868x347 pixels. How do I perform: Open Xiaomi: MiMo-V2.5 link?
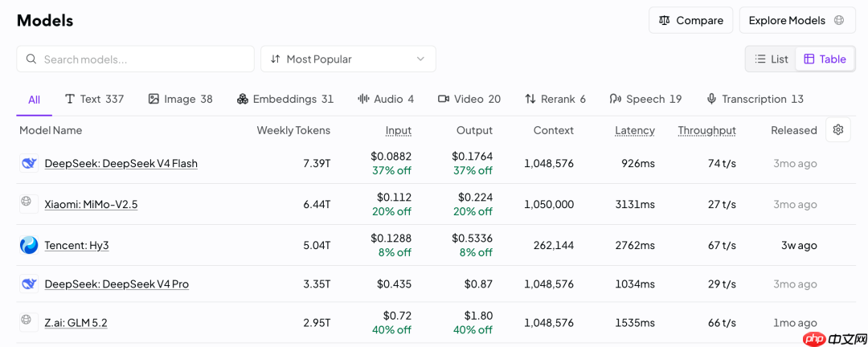(91, 204)
